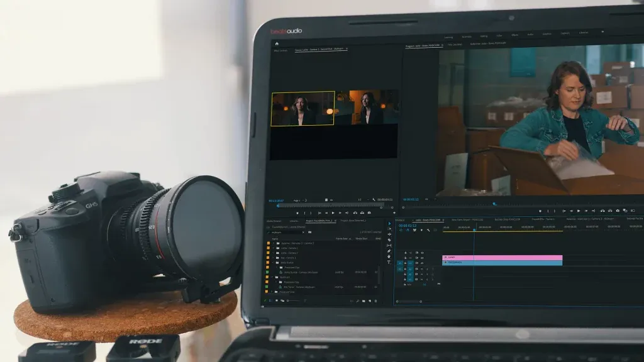Select the Razor tool
The height and width of the screenshot is (362, 644).
click(x=389, y=239)
